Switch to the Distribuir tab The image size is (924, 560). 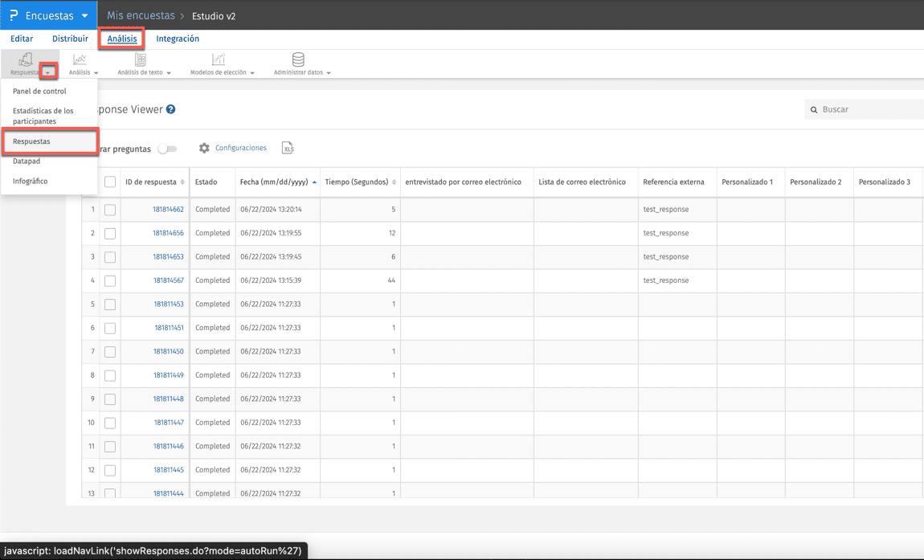(x=70, y=39)
